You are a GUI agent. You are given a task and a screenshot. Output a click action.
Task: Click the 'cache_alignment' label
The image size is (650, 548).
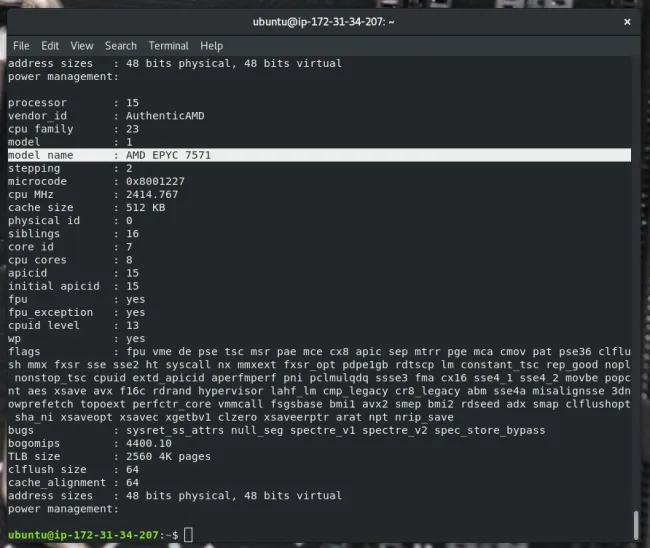point(57,483)
